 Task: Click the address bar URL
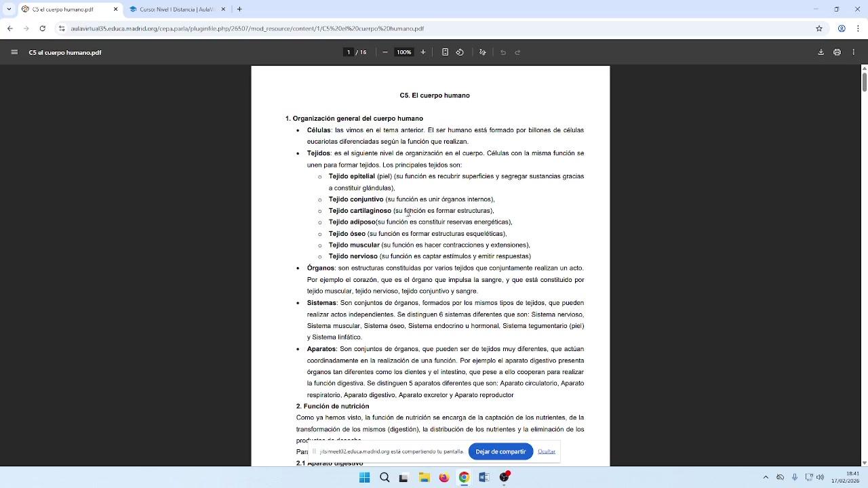click(x=248, y=28)
